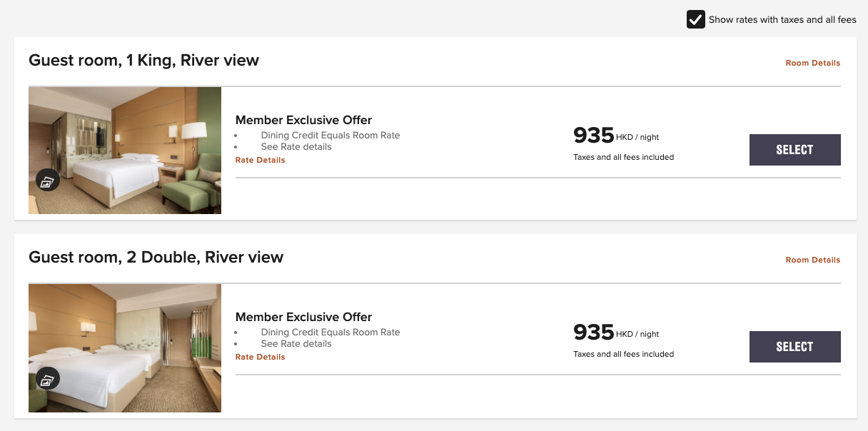Click See Rate details bullet under 2 Double
The width and height of the screenshot is (868, 431).
click(296, 343)
